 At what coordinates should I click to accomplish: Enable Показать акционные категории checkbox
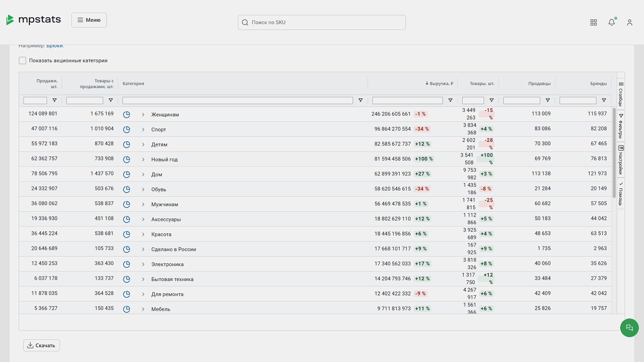click(23, 61)
